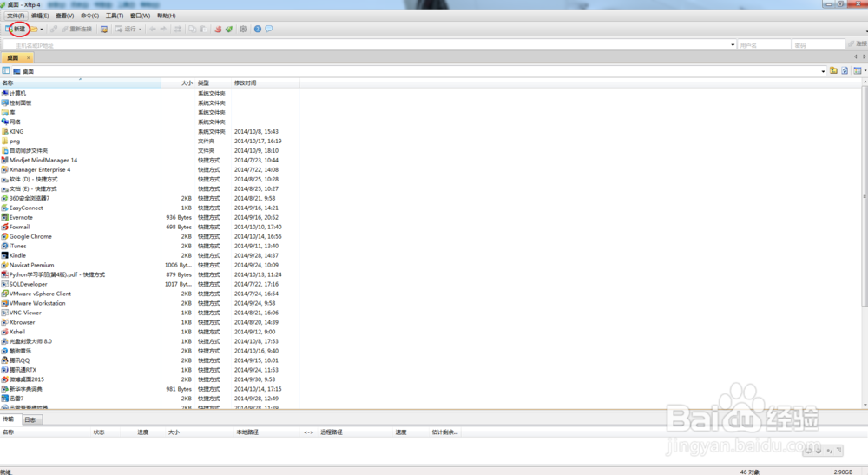Select the SQLDeveloper shortcut row
The width and height of the screenshot is (868, 475).
pos(149,284)
